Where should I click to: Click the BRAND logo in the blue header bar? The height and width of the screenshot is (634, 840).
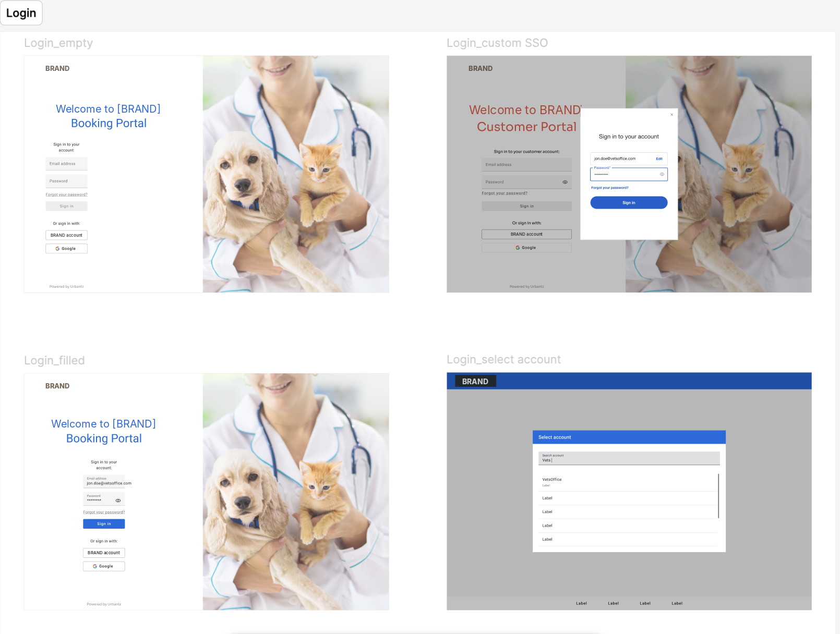click(475, 382)
